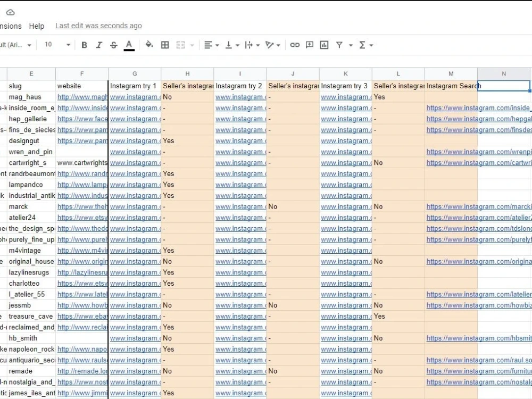Select column K header

346,73
